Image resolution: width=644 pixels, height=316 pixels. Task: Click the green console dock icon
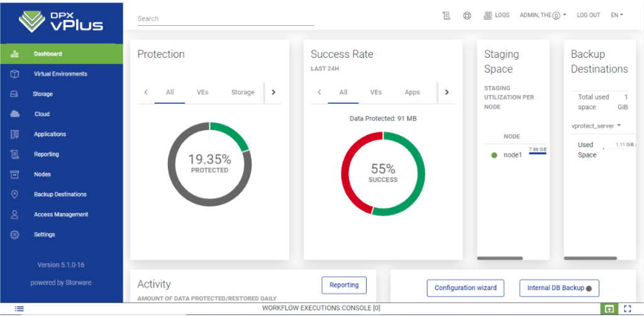(x=609, y=308)
